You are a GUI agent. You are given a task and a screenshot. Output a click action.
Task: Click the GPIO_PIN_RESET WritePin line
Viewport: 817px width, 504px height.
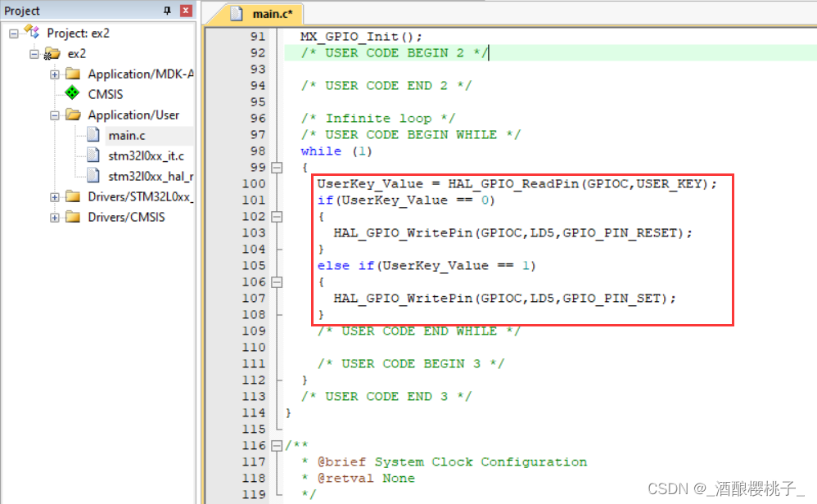tap(512, 232)
